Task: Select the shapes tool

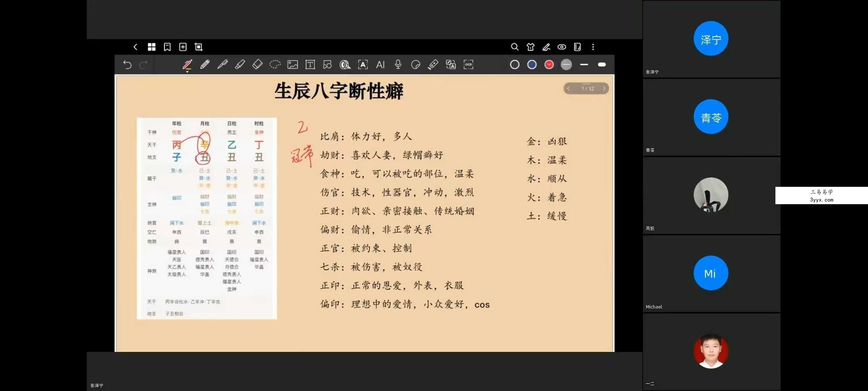Action: click(327, 65)
